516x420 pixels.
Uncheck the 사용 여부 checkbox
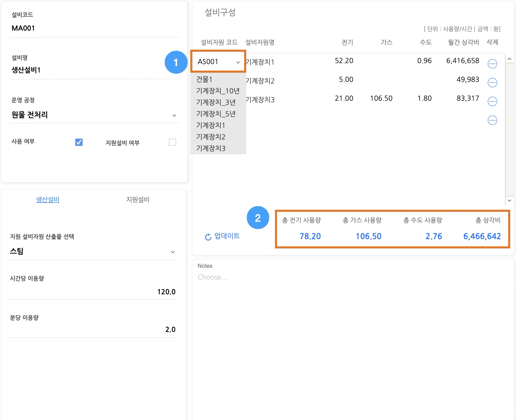79,142
